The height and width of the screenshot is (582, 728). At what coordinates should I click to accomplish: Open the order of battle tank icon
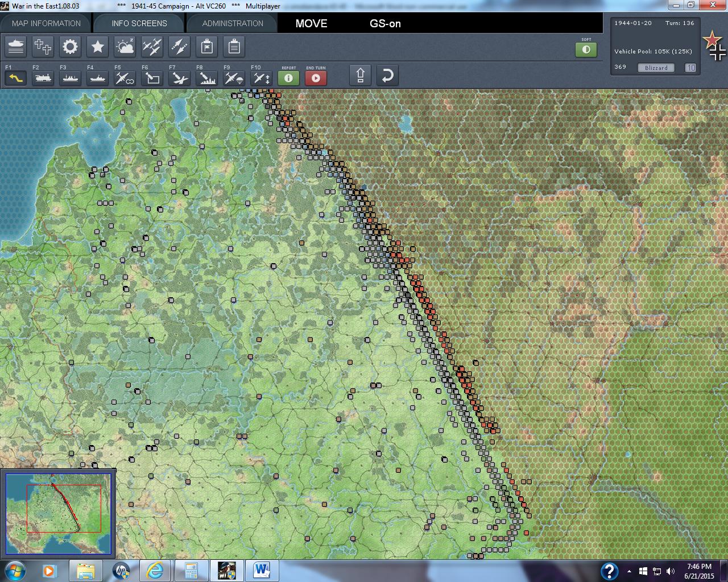pos(16,47)
